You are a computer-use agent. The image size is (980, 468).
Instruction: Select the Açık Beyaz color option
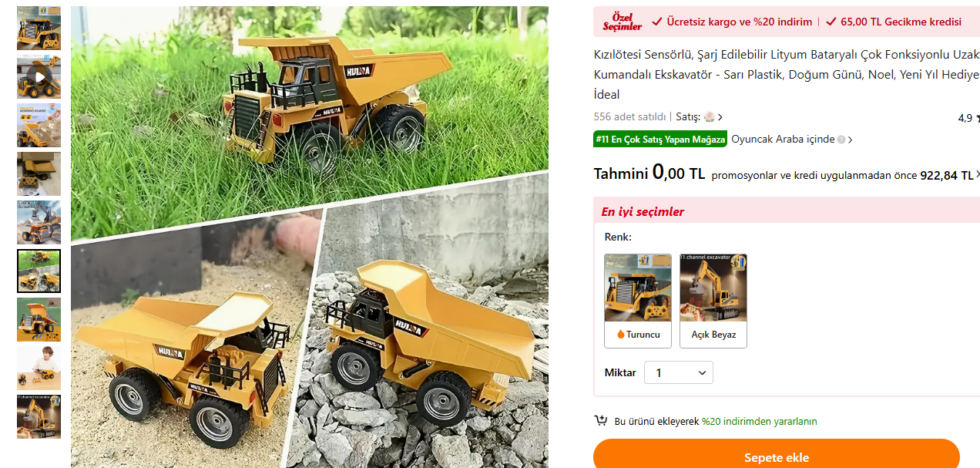(x=713, y=301)
